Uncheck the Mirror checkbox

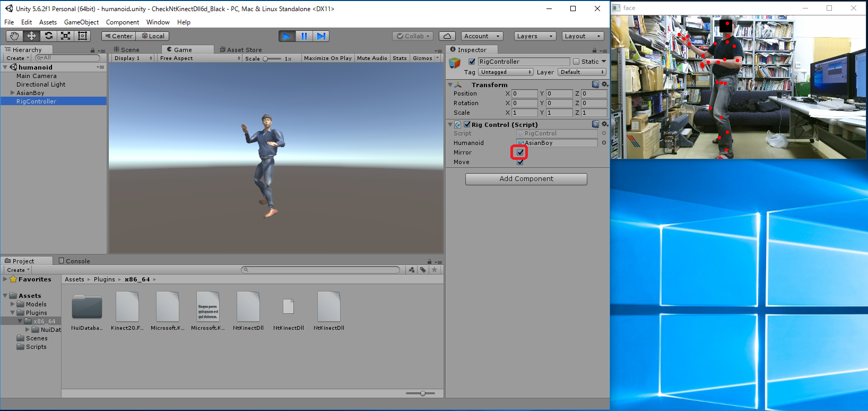[x=520, y=152]
